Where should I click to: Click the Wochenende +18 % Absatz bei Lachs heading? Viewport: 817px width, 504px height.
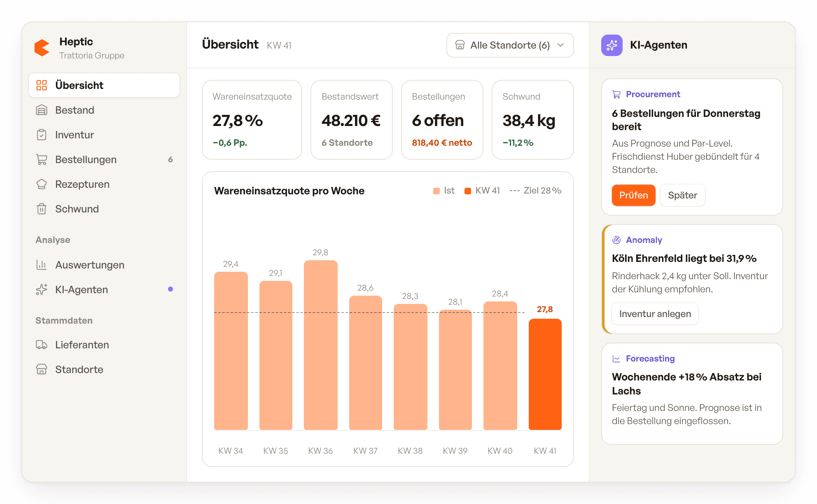pos(686,384)
